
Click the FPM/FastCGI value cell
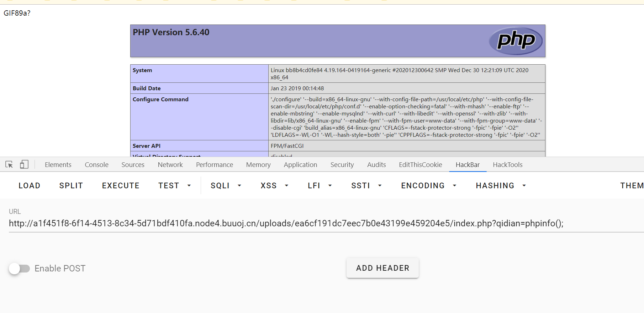tap(407, 146)
